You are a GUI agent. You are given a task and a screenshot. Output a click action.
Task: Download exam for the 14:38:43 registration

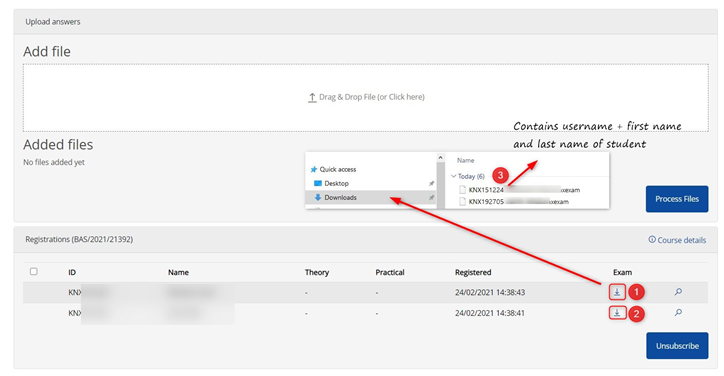tap(617, 292)
